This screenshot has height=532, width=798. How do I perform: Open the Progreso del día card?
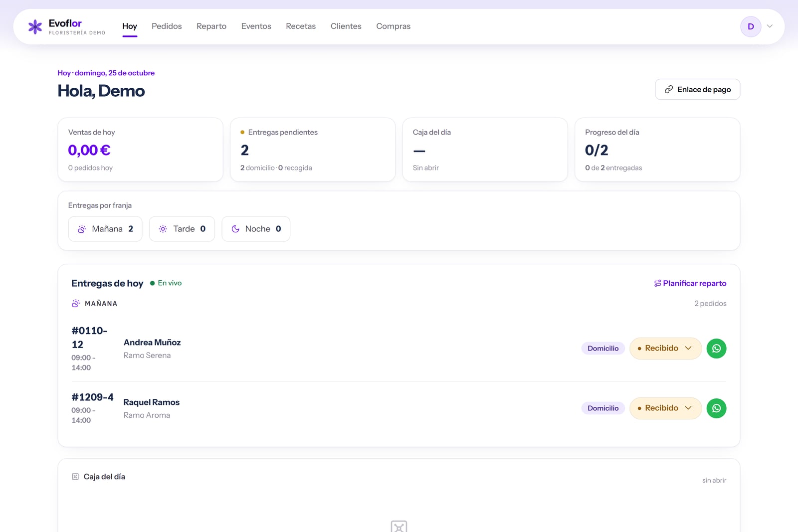[657, 150]
